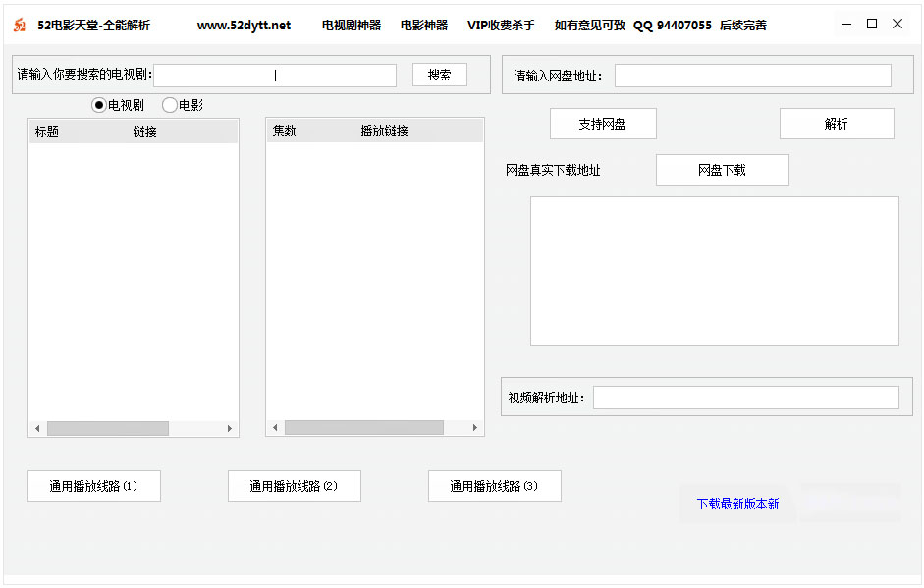The image size is (924, 588).
Task: Open the VIP收费杀手 menu item
Action: click(501, 26)
